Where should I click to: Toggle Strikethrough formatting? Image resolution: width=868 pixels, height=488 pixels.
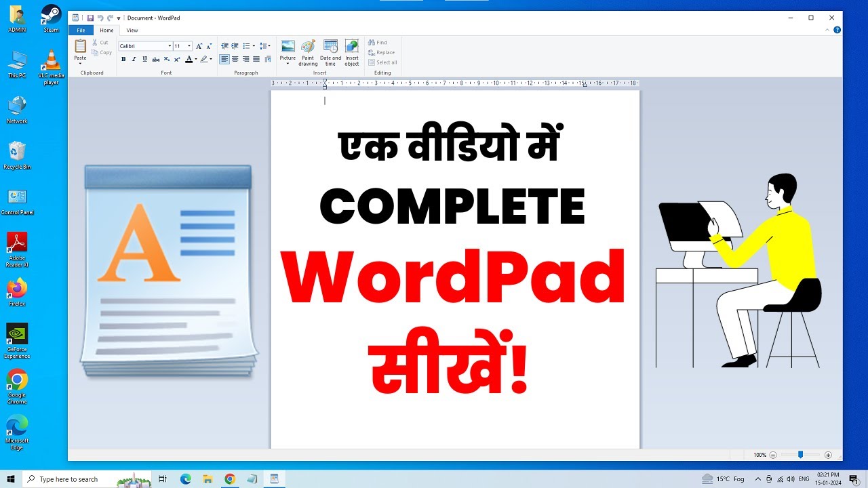(x=155, y=59)
